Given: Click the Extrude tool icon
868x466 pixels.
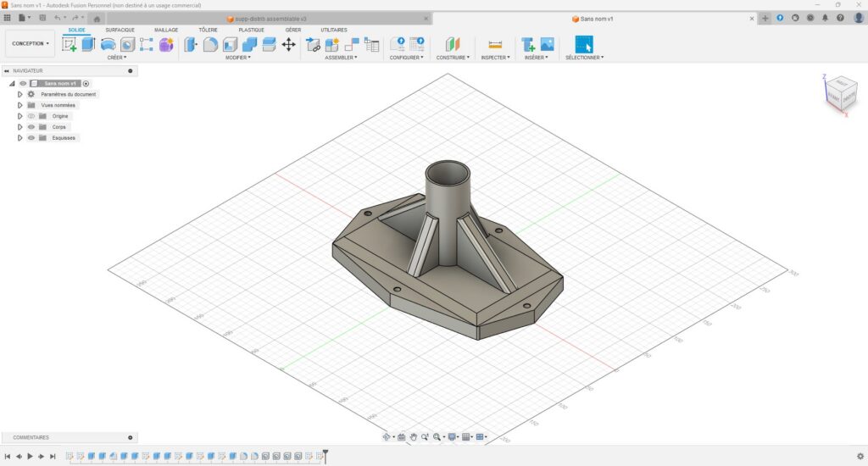Looking at the screenshot, I should pos(88,44).
